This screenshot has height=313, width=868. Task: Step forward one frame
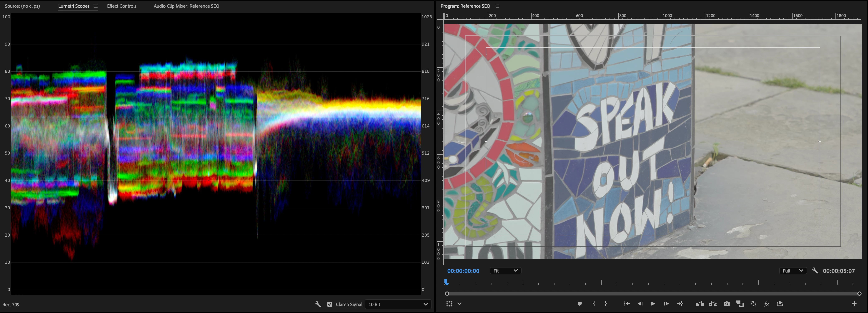(x=666, y=304)
